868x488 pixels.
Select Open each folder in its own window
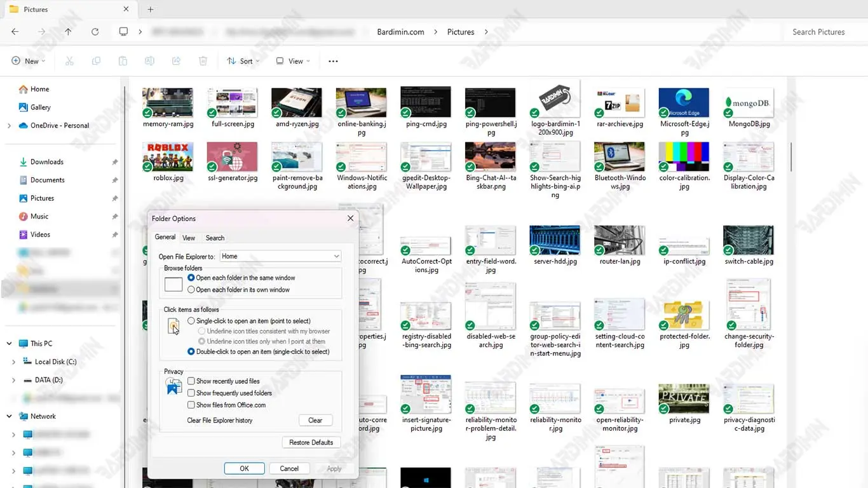[191, 290]
